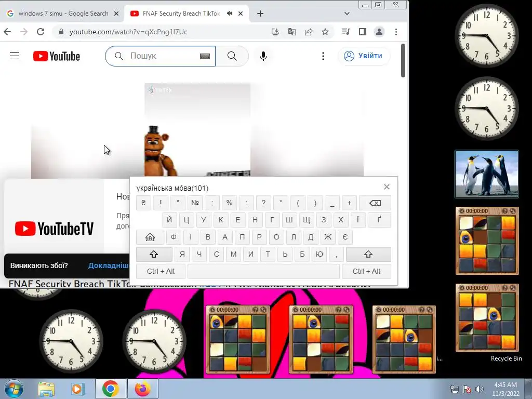Mute the tab using the speaker icon

[230, 14]
